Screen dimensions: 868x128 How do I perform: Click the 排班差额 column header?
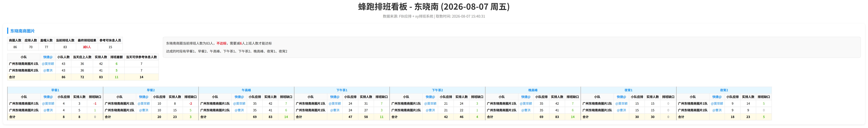point(117,57)
